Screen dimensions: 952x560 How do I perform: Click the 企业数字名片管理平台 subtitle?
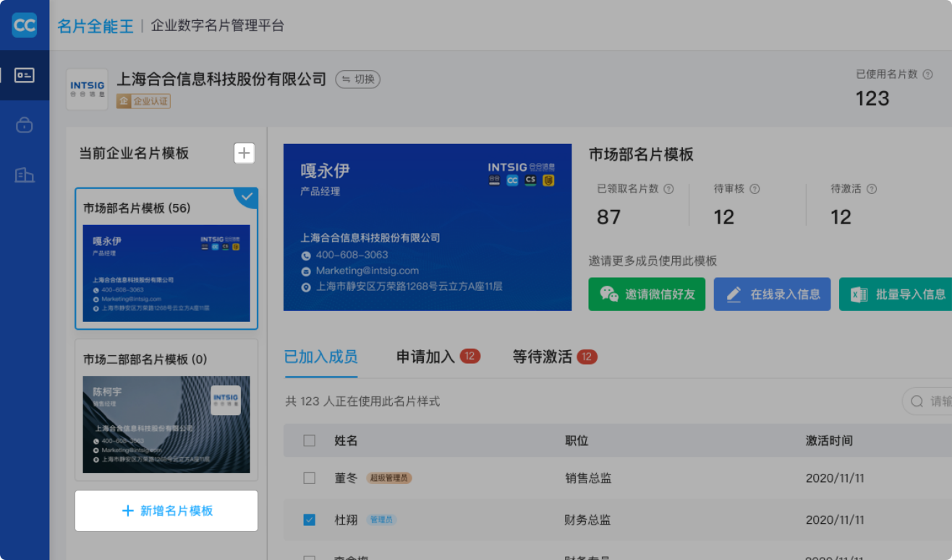[x=218, y=26]
